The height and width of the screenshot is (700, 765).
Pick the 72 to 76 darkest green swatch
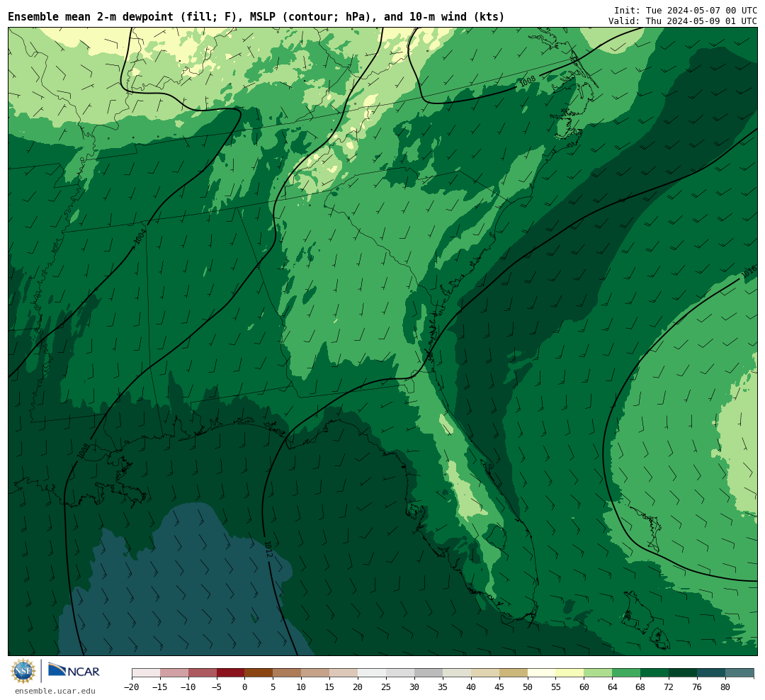[x=684, y=673]
